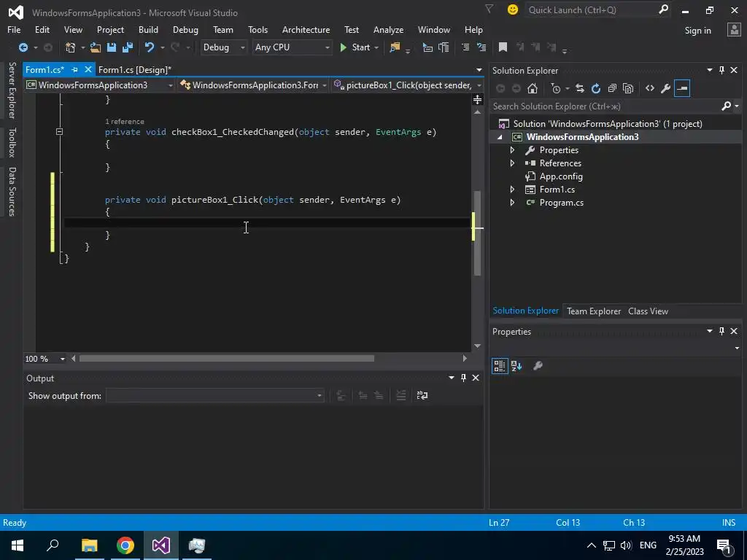Open the File menu
Image resolution: width=747 pixels, height=560 pixels.
(x=14, y=29)
